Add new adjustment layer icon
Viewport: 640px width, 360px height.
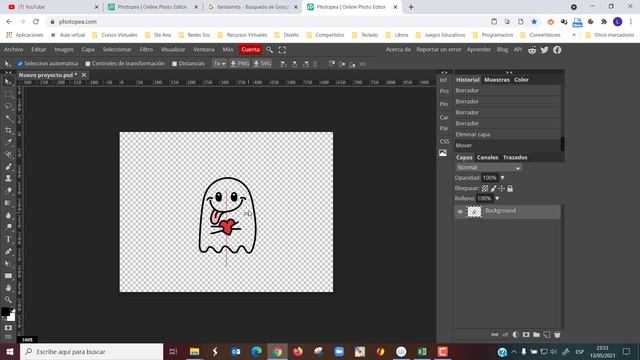click(516, 335)
